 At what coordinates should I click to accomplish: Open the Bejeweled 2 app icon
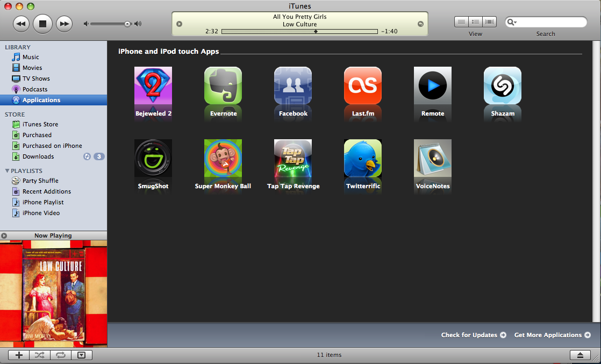tap(153, 85)
